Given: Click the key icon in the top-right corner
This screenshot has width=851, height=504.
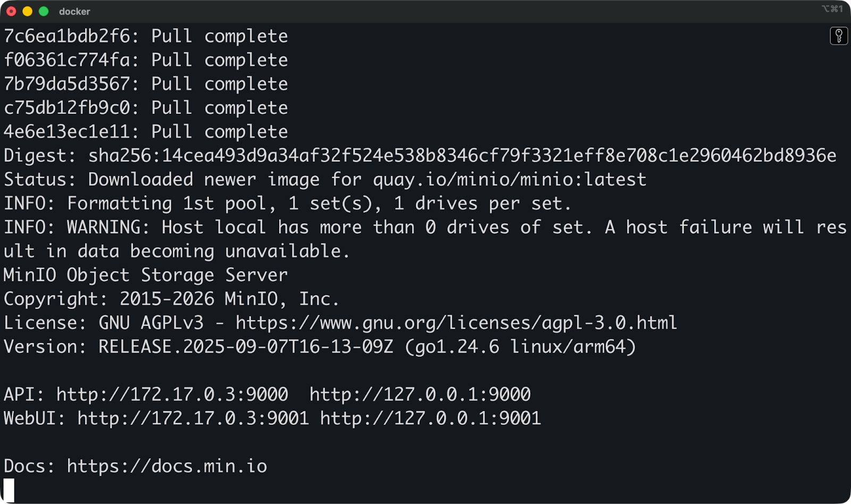Looking at the screenshot, I should (840, 35).
